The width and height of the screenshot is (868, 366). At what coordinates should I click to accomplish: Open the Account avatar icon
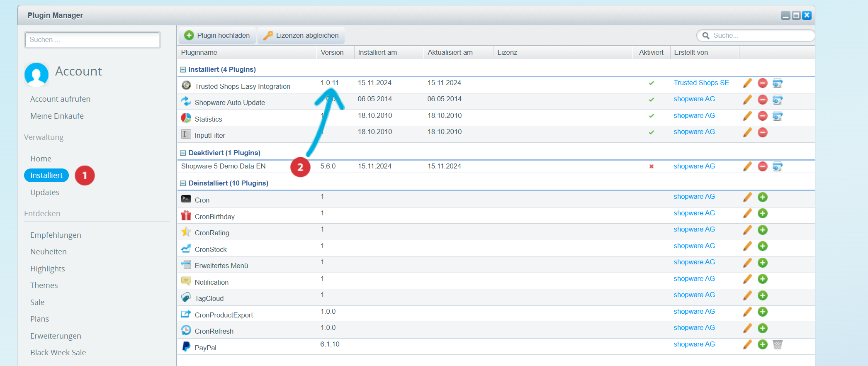click(x=36, y=75)
